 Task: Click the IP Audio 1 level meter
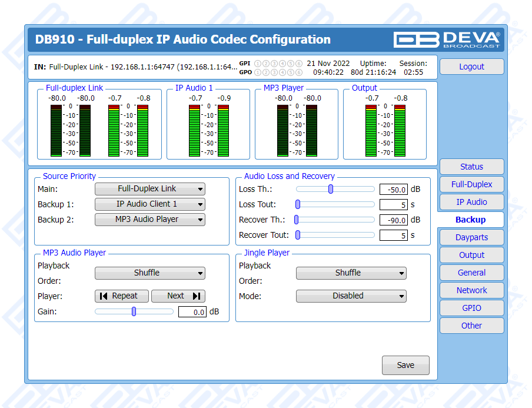[x=208, y=130]
